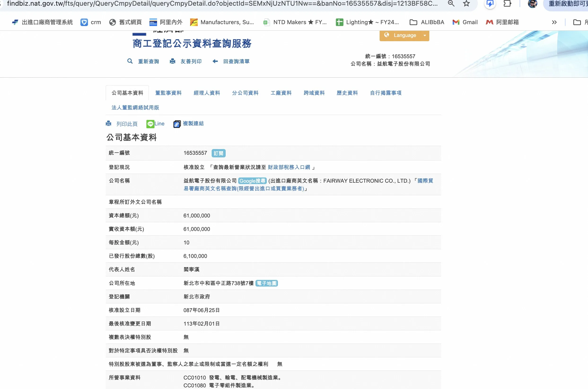
Task: Click the printer icon beside 列印此頁
Action: tap(108, 123)
